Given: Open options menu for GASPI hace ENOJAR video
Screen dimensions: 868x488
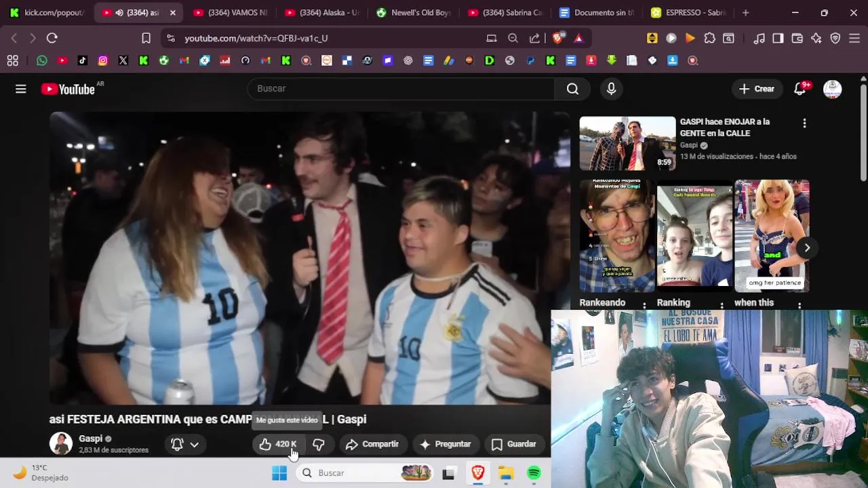Looking at the screenshot, I should (x=804, y=123).
